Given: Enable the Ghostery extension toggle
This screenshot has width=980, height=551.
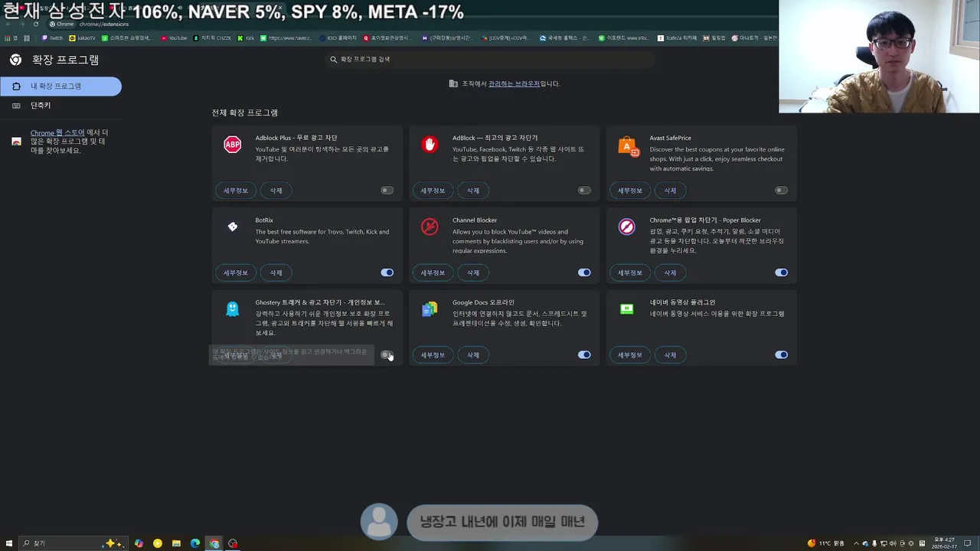Looking at the screenshot, I should (x=387, y=355).
